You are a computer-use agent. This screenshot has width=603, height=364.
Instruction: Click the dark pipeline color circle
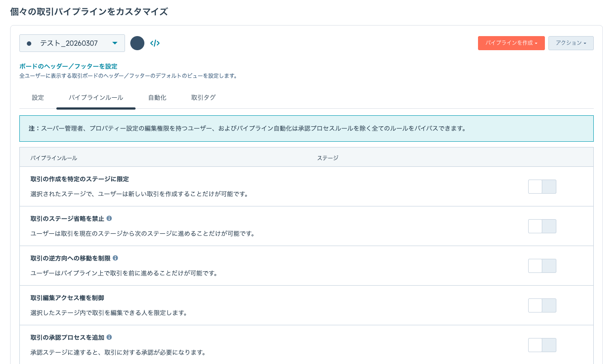coord(137,43)
